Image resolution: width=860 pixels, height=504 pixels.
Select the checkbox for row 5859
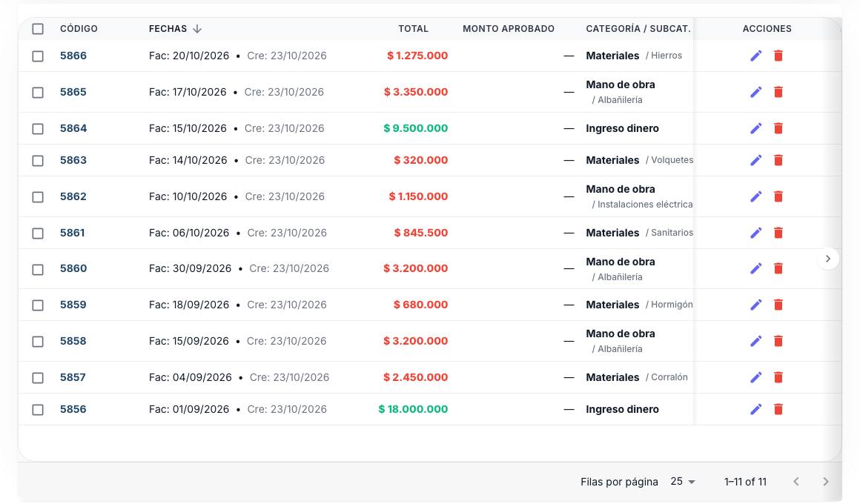[38, 305]
